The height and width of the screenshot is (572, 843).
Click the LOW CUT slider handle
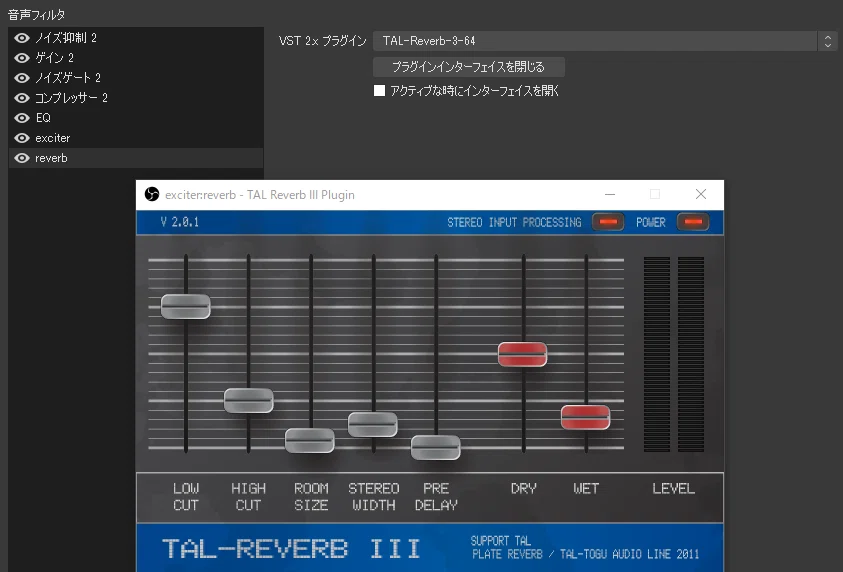[185, 306]
